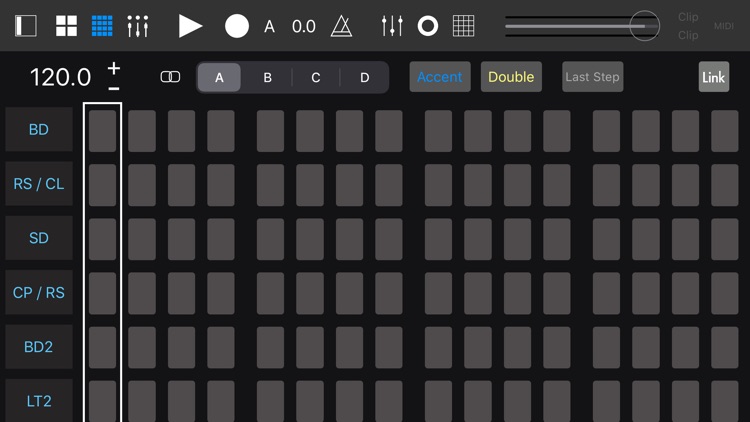Image resolution: width=750 pixels, height=422 pixels.
Task: Toggle step 16 of the CP / RS row
Action: click(725, 294)
